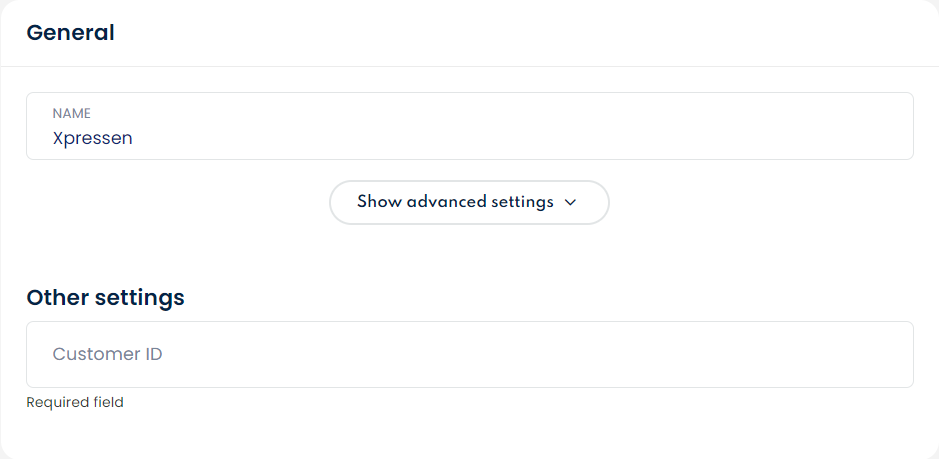Click the General section heading

click(x=70, y=33)
